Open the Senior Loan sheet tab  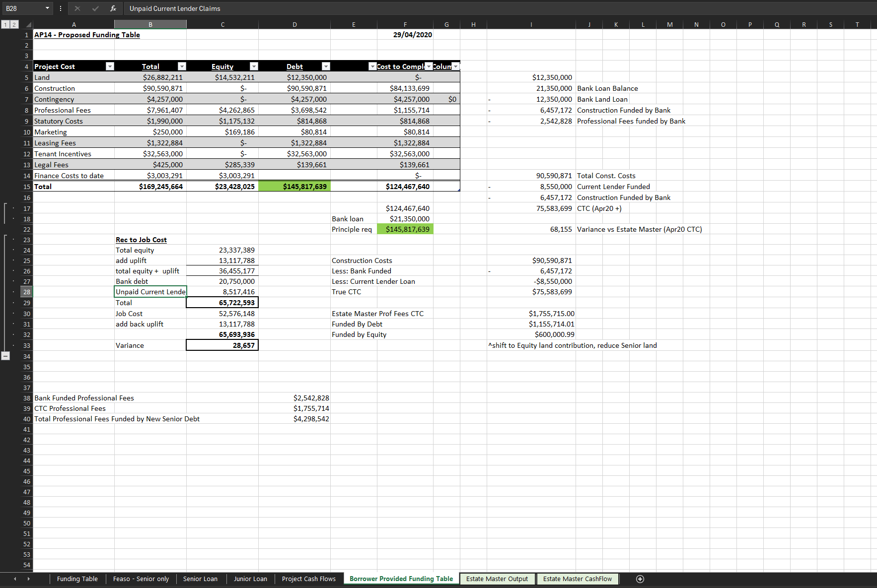coord(200,579)
